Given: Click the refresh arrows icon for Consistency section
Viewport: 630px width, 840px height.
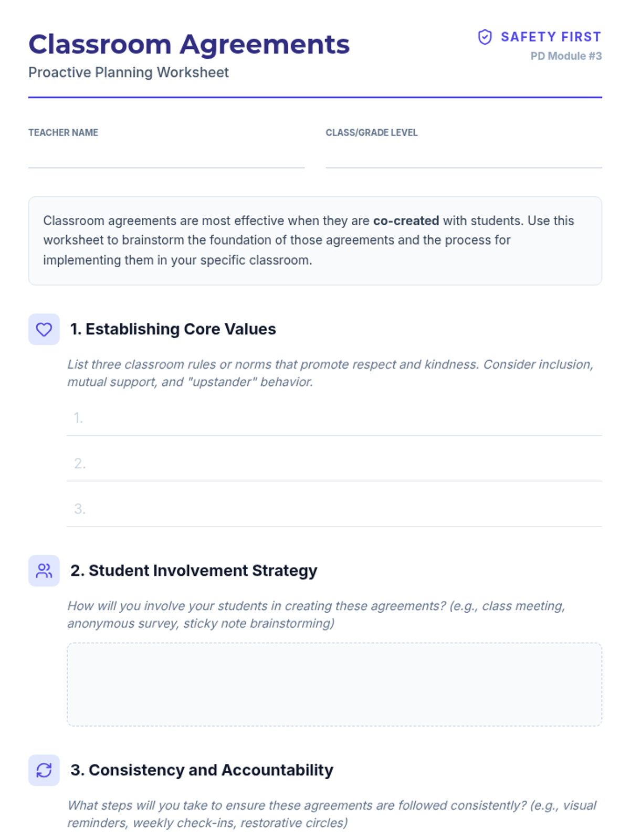Looking at the screenshot, I should click(x=44, y=770).
